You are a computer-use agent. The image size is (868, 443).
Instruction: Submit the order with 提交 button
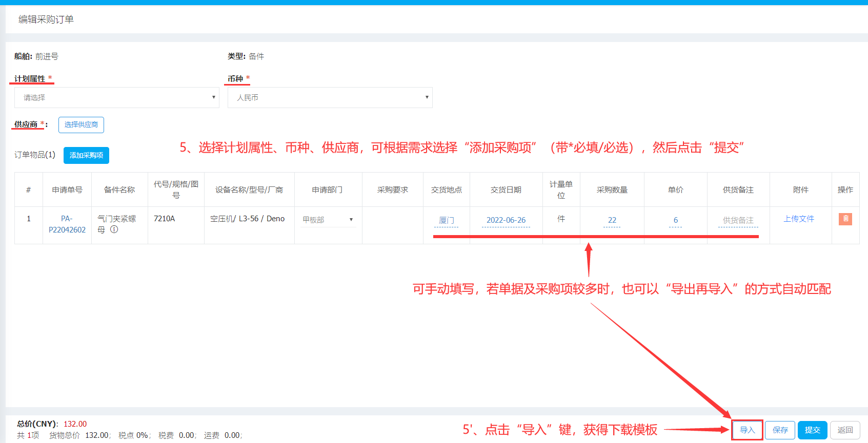813,430
